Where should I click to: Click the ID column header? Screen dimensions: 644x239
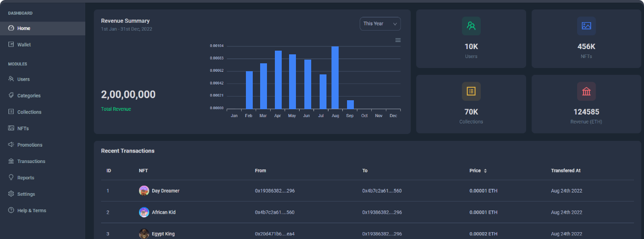tap(108, 171)
